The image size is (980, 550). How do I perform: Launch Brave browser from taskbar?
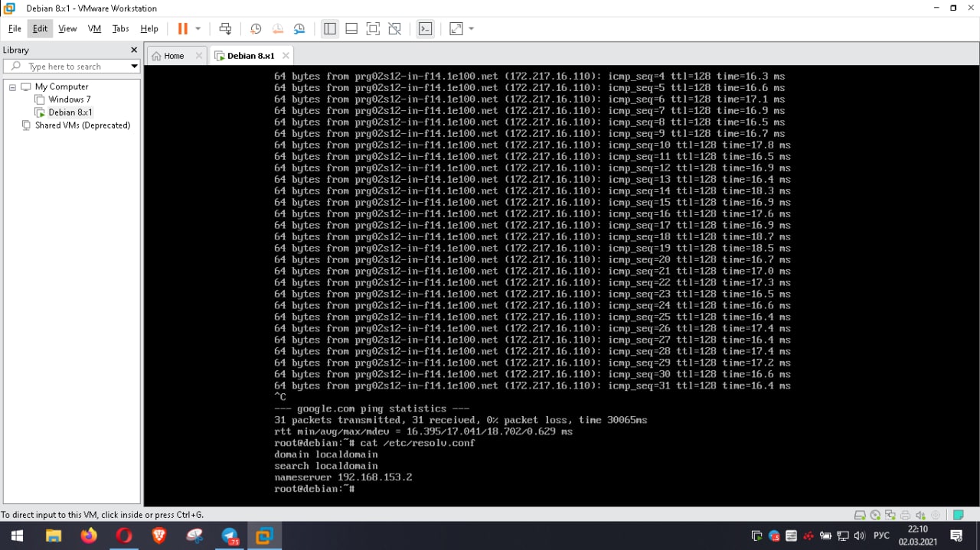(x=159, y=535)
